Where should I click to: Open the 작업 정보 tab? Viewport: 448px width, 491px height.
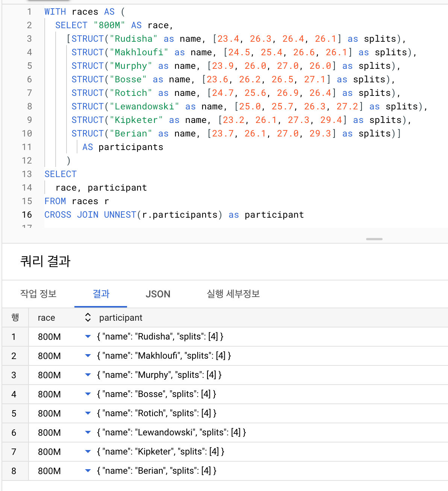38,294
